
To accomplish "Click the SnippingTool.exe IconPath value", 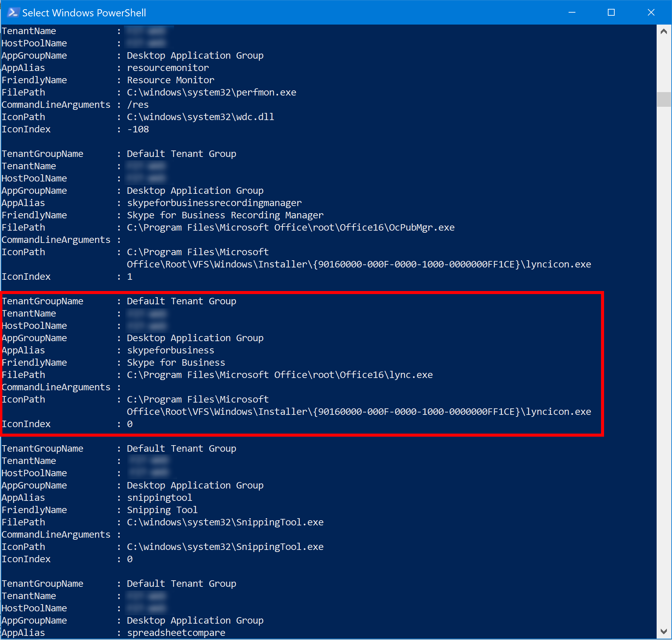I will pyautogui.click(x=225, y=547).
